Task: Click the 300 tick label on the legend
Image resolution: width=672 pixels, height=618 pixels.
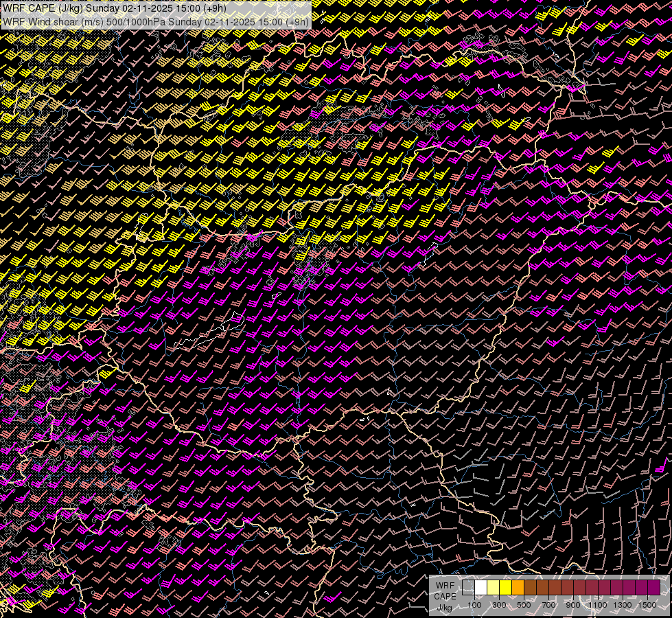Action: [x=499, y=605]
